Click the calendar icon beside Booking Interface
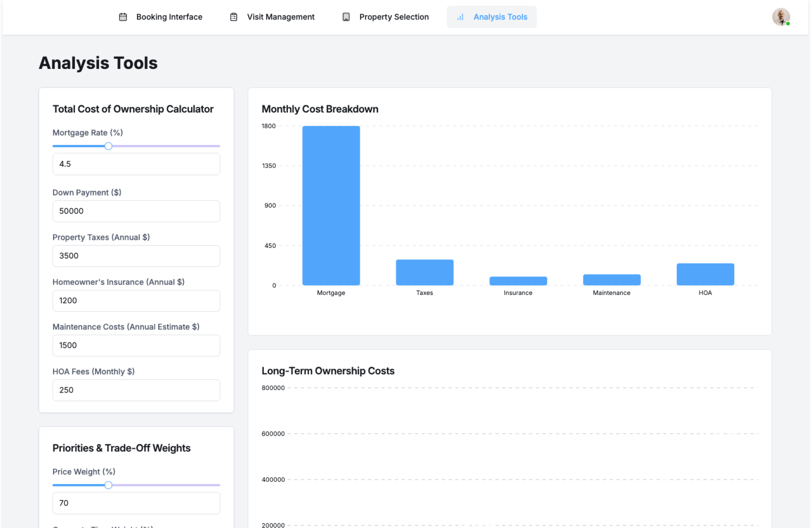812x528 pixels. click(123, 17)
